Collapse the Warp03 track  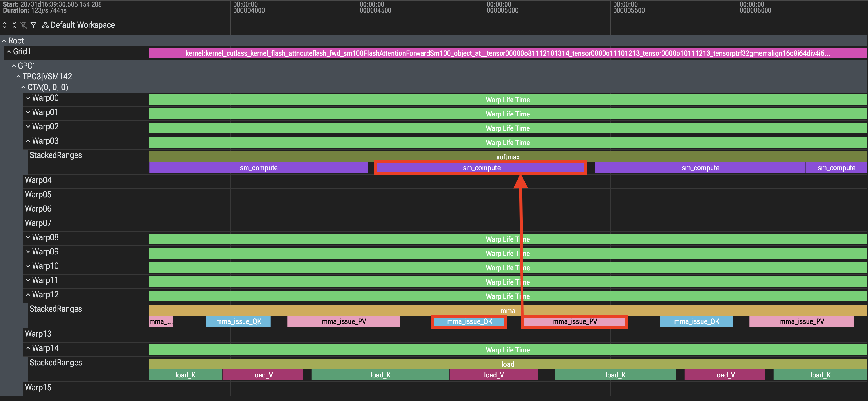(28, 141)
